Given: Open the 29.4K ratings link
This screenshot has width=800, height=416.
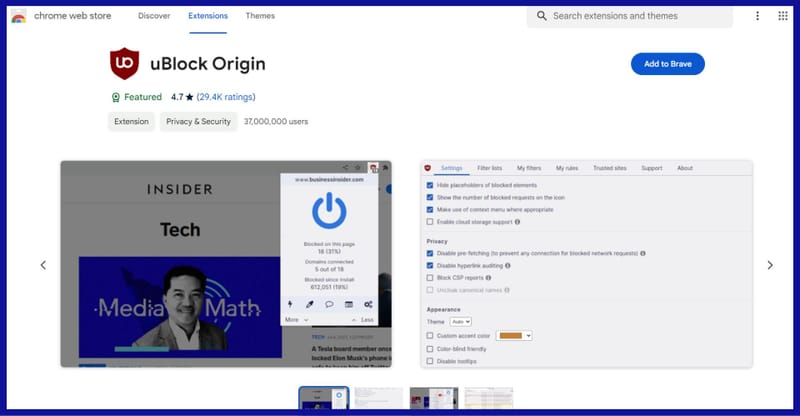Looking at the screenshot, I should (x=226, y=97).
